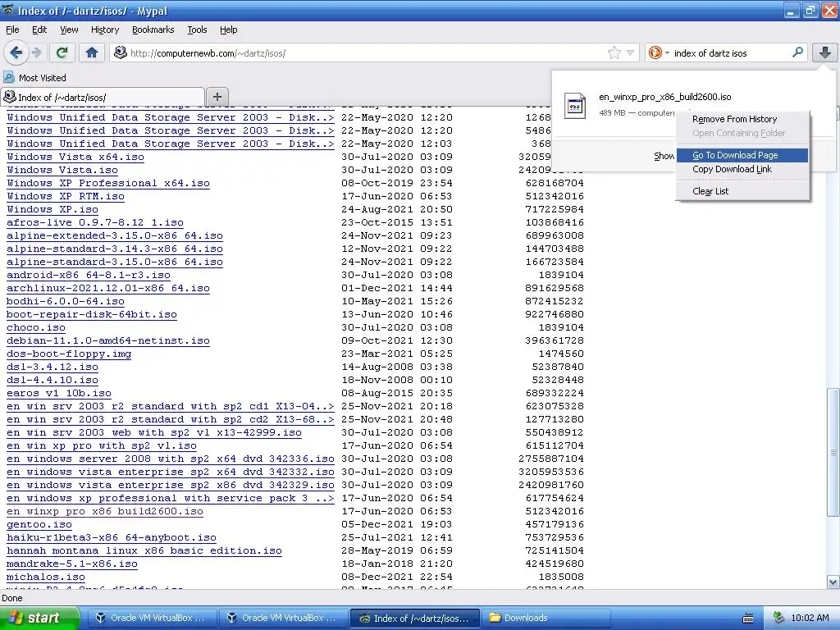Open the History menu
The height and width of the screenshot is (630, 840).
pos(104,30)
